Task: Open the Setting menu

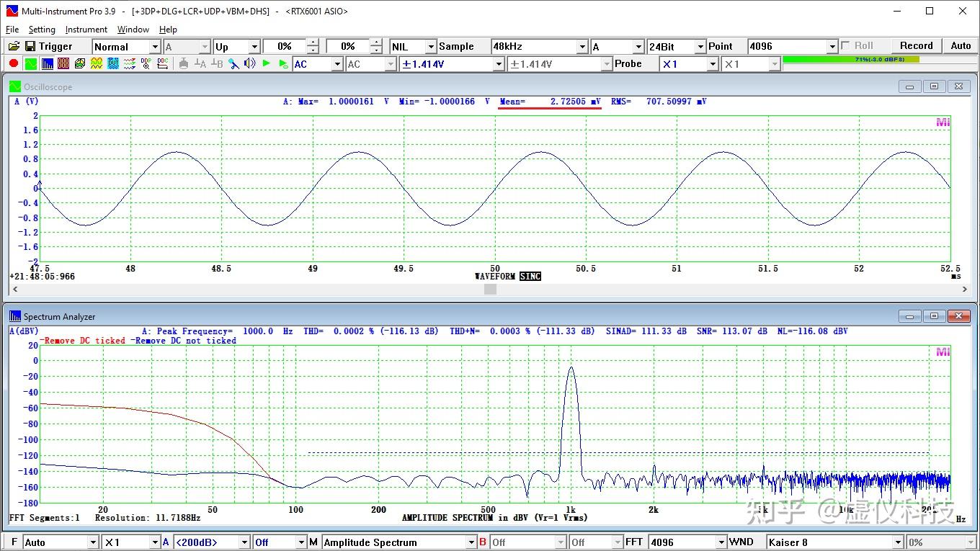Action: pyautogui.click(x=42, y=30)
